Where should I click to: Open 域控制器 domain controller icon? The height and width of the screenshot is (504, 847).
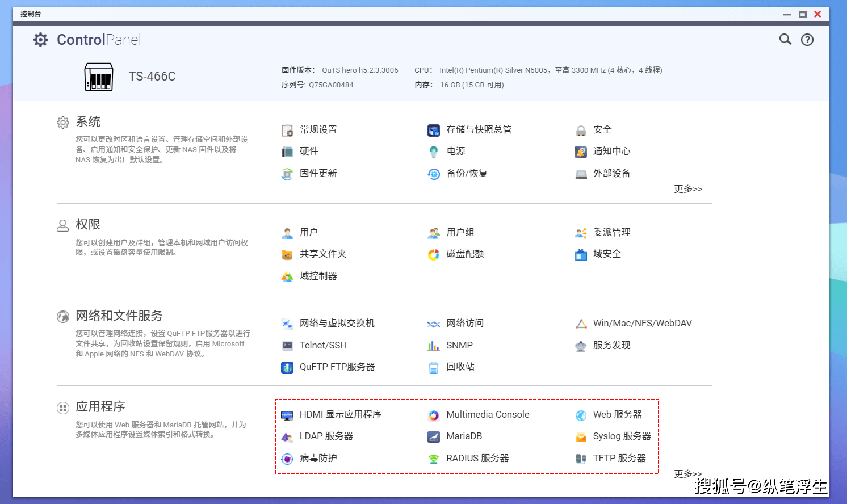(287, 276)
